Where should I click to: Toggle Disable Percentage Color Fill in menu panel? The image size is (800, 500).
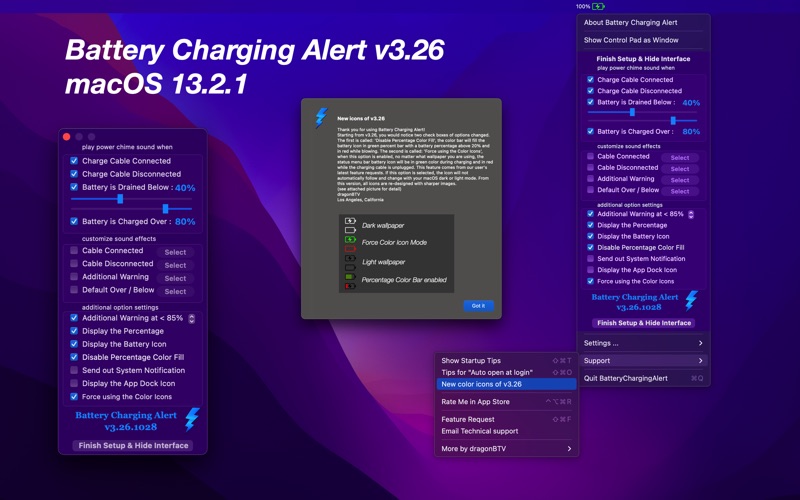coord(590,247)
